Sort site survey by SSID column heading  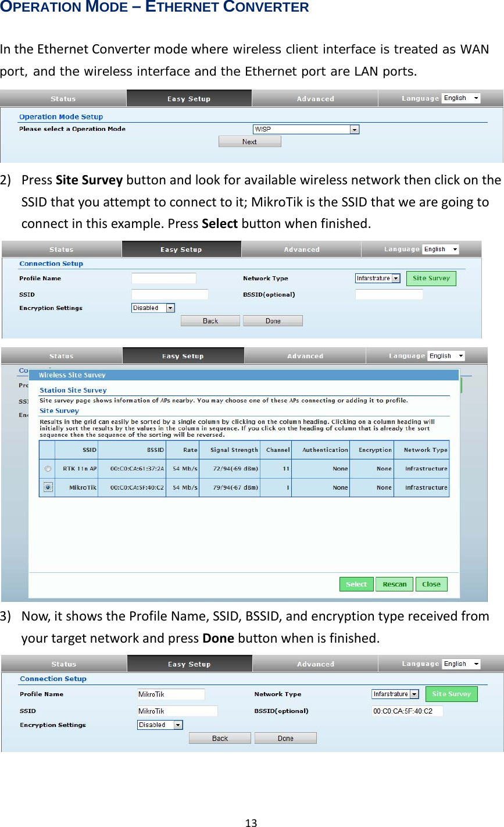[x=76, y=450]
